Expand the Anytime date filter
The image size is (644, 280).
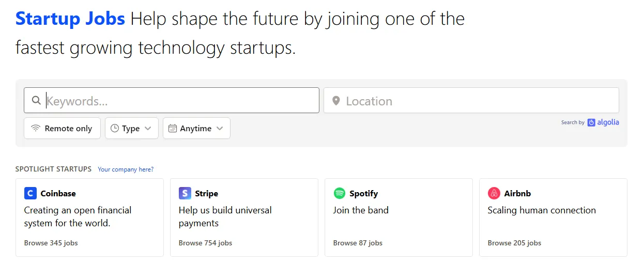(196, 128)
